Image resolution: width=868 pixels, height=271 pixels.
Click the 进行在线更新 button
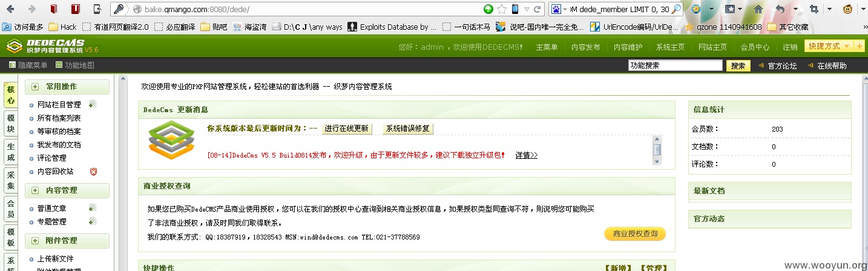point(346,129)
